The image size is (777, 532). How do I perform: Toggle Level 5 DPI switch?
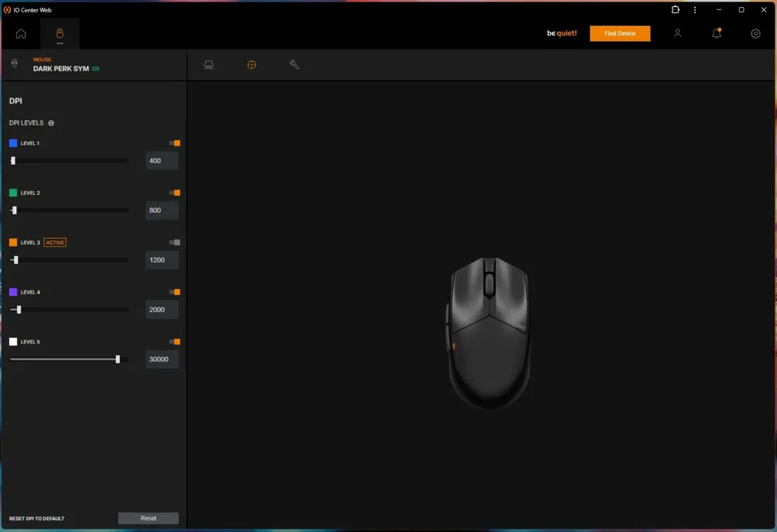(174, 342)
